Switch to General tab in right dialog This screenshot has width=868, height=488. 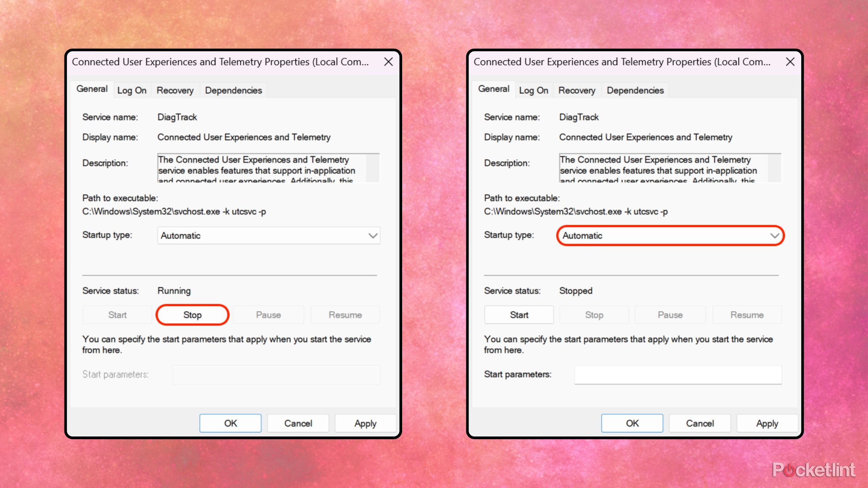coord(494,89)
